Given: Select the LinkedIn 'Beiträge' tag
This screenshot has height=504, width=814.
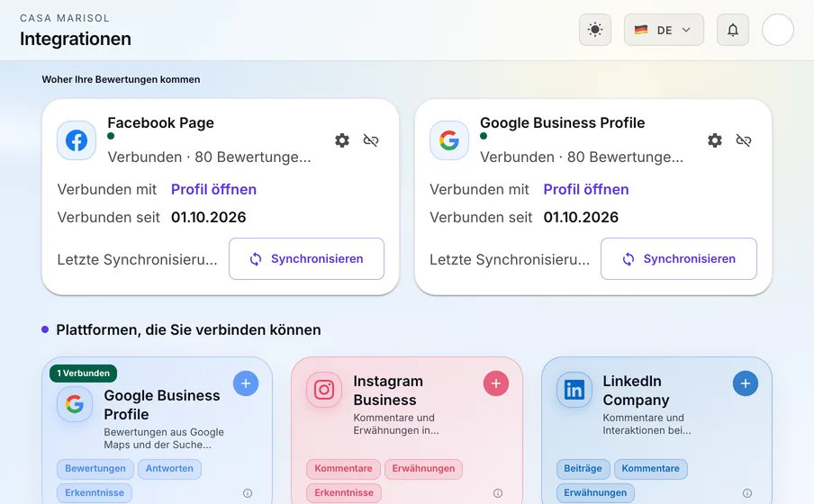Looking at the screenshot, I should click(583, 469).
